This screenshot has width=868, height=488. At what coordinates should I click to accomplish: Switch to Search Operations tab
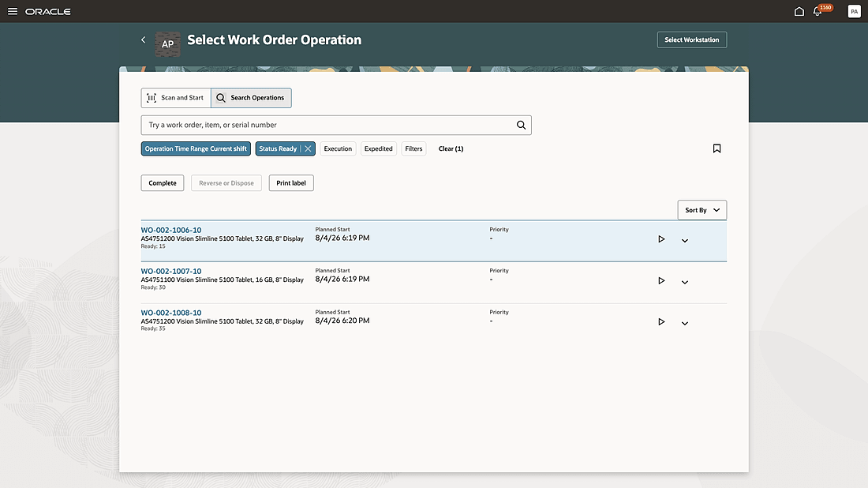pyautogui.click(x=251, y=97)
